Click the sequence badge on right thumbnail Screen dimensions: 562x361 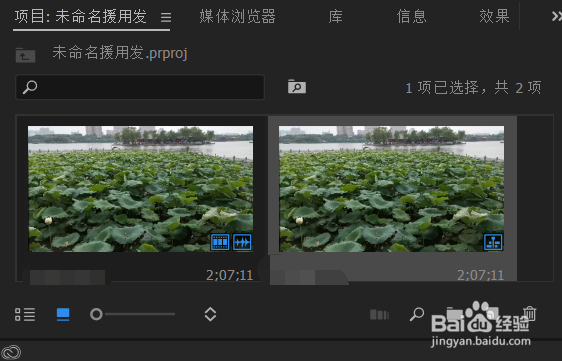pyautogui.click(x=493, y=242)
